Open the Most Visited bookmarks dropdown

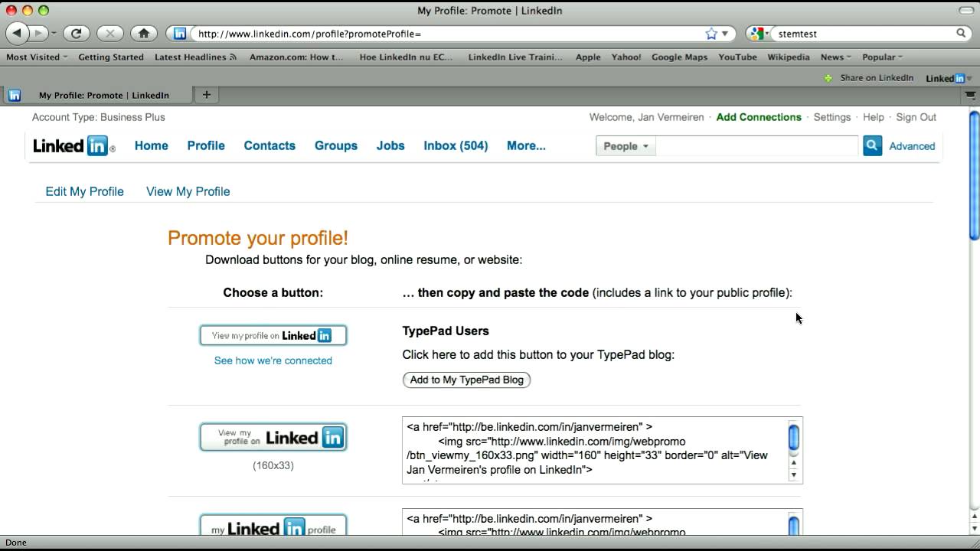pos(37,57)
